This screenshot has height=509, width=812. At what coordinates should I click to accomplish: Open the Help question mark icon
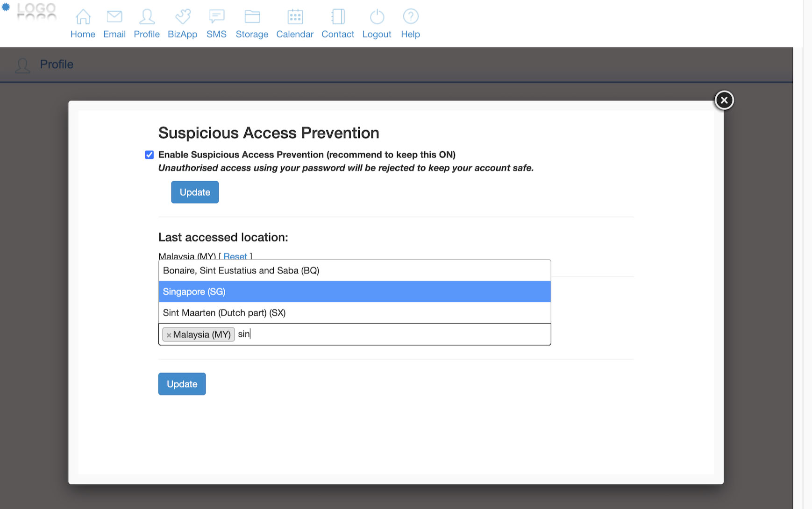pyautogui.click(x=411, y=17)
